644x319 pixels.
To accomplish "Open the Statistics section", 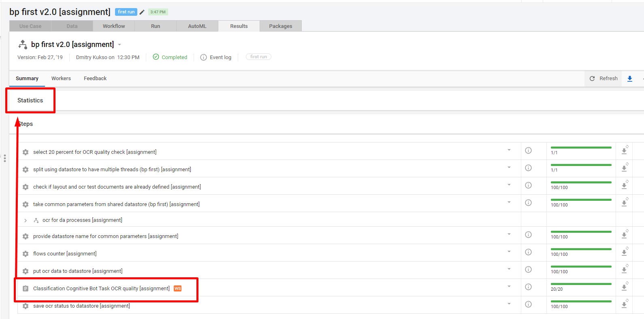I will click(x=30, y=100).
